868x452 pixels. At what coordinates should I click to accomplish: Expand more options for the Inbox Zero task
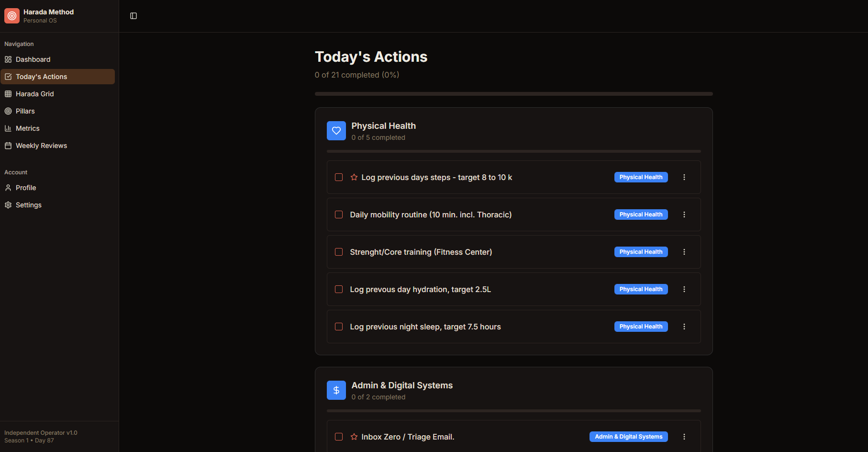click(x=684, y=437)
